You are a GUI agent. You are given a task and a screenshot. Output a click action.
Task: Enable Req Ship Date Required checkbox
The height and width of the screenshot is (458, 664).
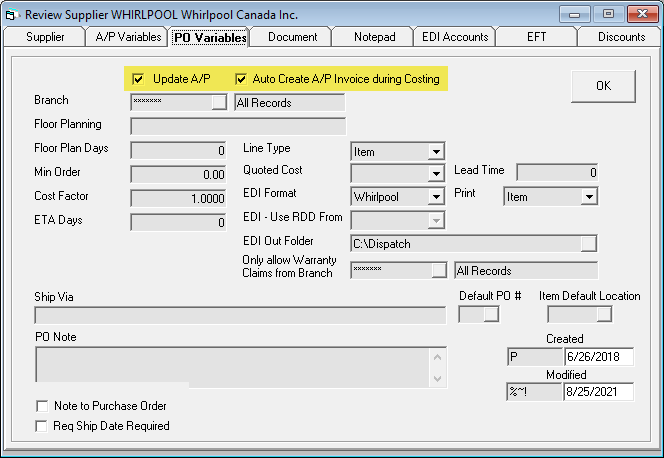click(42, 426)
